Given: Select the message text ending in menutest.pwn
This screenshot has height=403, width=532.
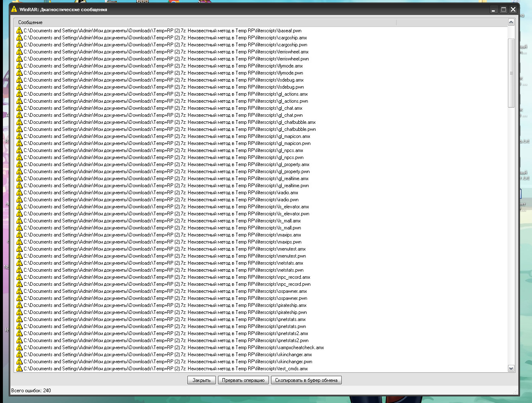Looking at the screenshot, I should (165, 256).
